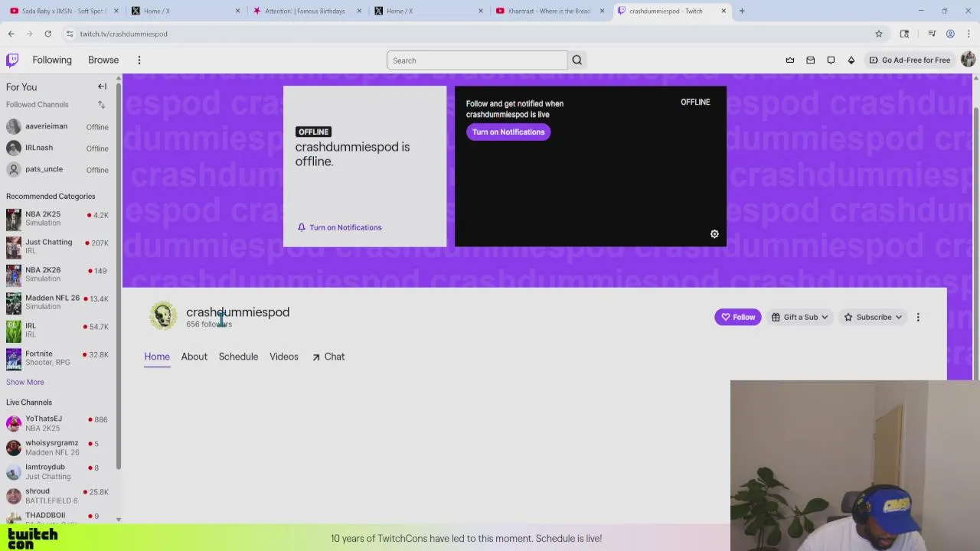Open the IRL category with 54.7K viewers
This screenshot has height=551, width=980.
click(x=57, y=330)
